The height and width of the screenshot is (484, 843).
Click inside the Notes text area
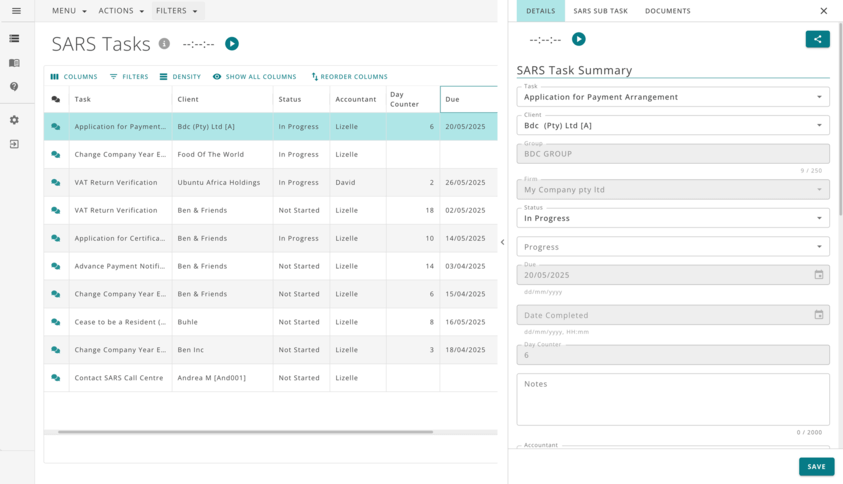pyautogui.click(x=672, y=400)
